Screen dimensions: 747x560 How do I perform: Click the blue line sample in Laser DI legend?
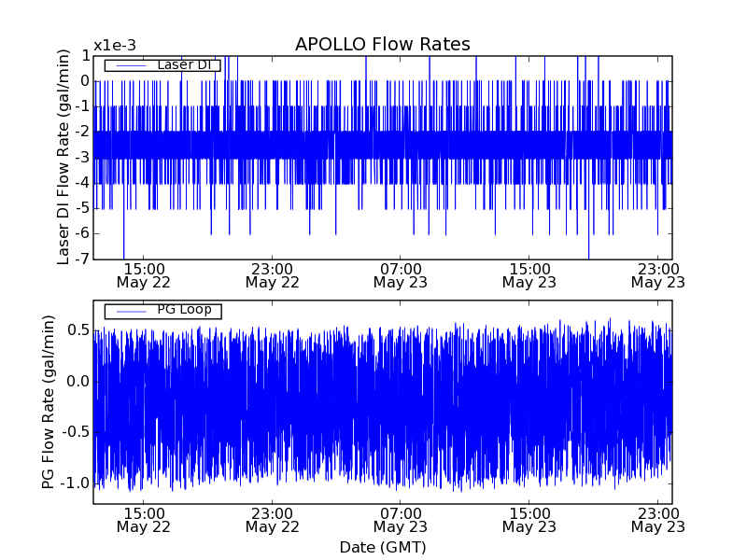point(130,65)
